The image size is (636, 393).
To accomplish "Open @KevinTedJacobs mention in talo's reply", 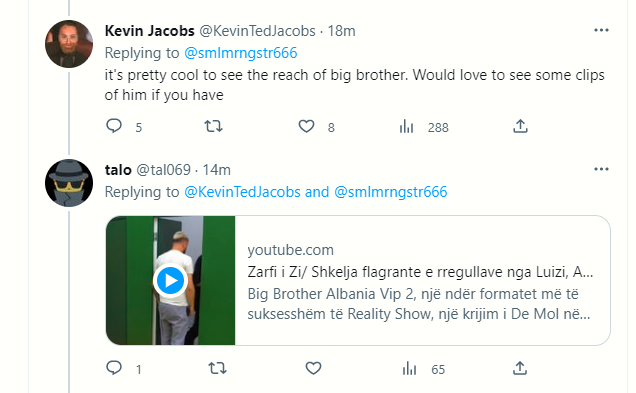I will (x=242, y=192).
